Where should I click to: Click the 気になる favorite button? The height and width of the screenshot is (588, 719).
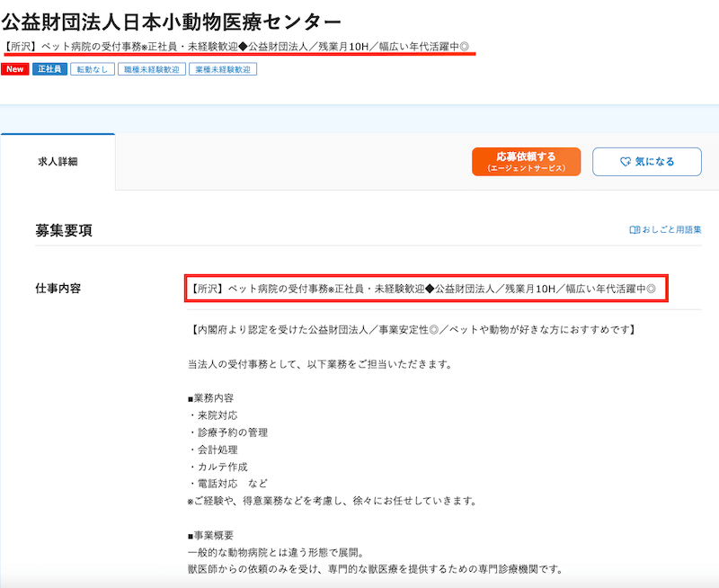pos(646,162)
